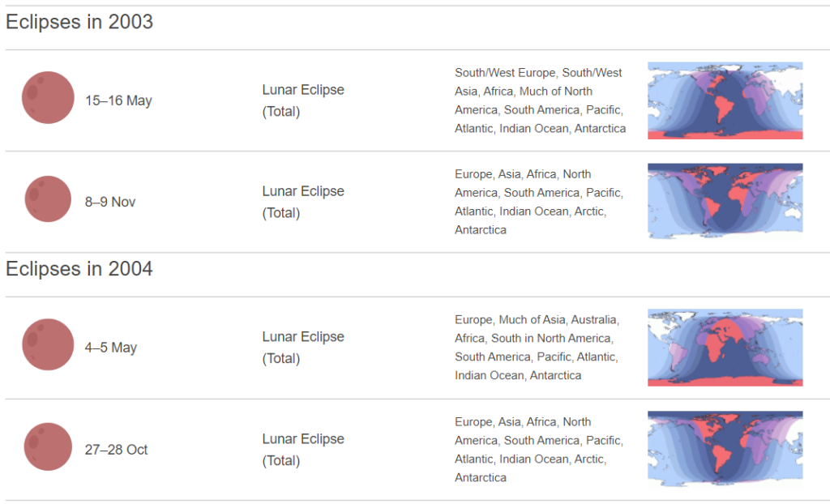The width and height of the screenshot is (830, 504).
Task: Click the red moon icon beside 8–9 Nov
Action: (x=48, y=199)
